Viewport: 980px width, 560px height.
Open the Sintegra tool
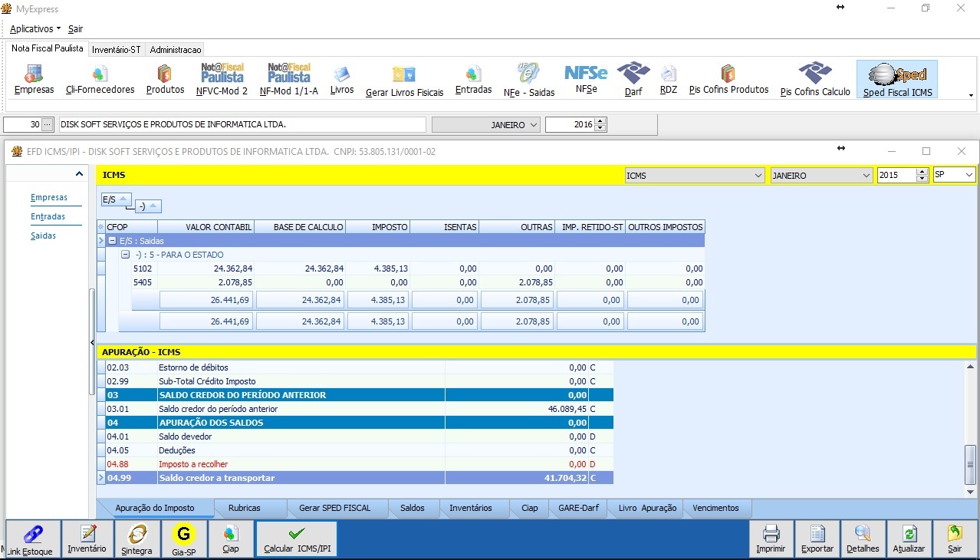click(136, 539)
